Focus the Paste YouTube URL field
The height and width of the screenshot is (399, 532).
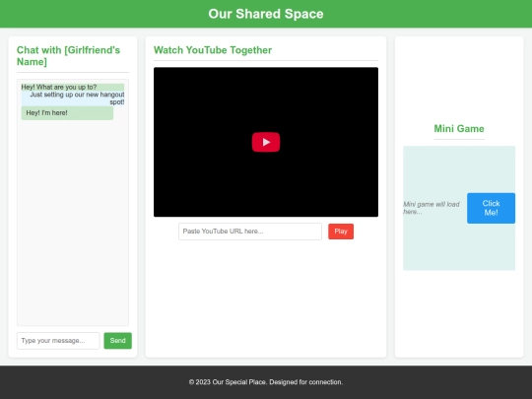coord(250,232)
